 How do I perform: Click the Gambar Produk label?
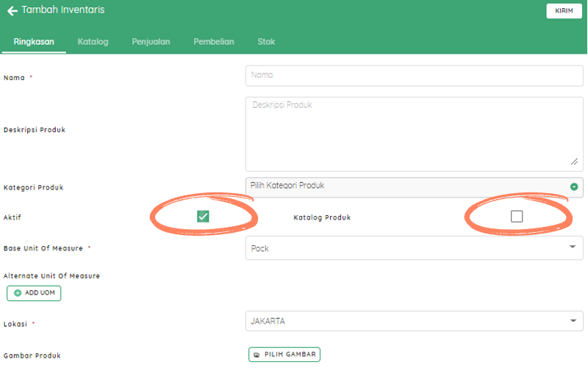click(32, 355)
